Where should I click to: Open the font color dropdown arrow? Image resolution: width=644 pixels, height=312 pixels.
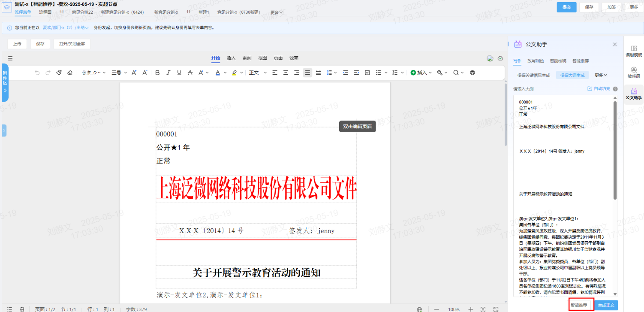tap(225, 73)
